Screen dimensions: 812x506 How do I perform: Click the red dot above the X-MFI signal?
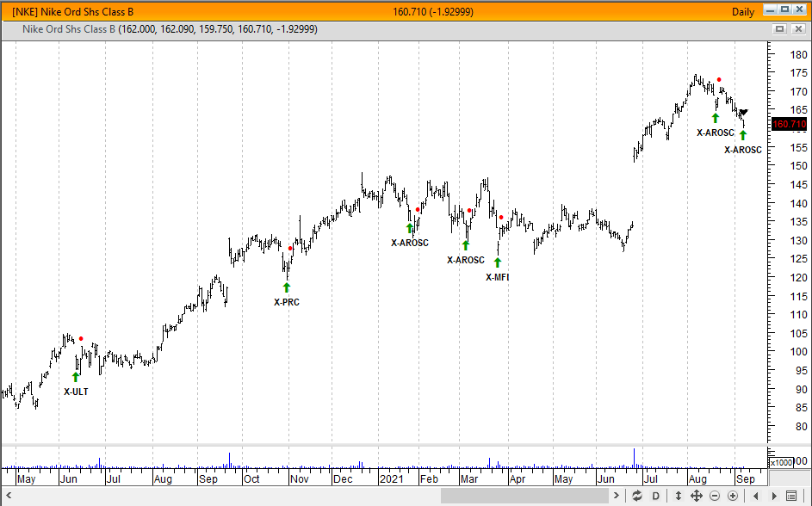(x=501, y=218)
